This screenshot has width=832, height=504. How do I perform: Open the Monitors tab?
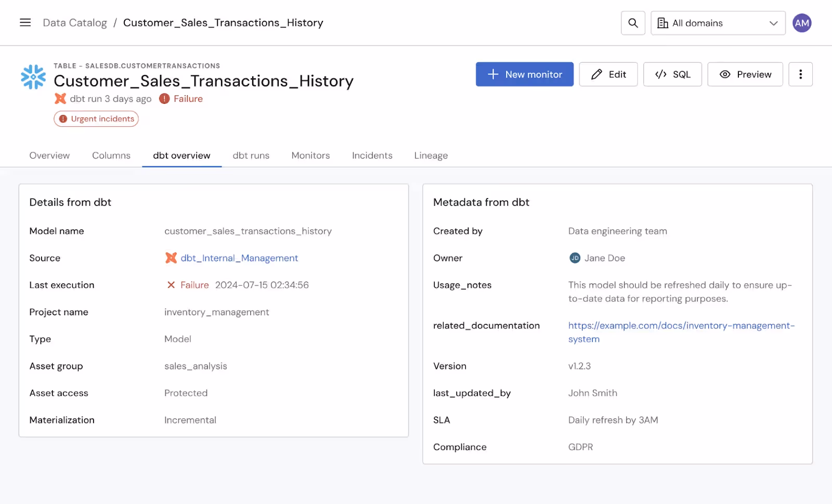point(310,155)
